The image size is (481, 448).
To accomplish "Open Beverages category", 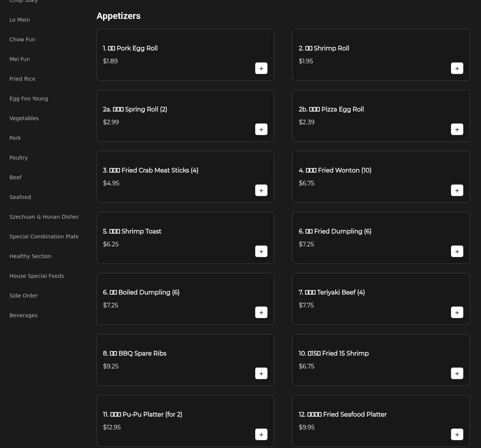I will coord(23,315).
